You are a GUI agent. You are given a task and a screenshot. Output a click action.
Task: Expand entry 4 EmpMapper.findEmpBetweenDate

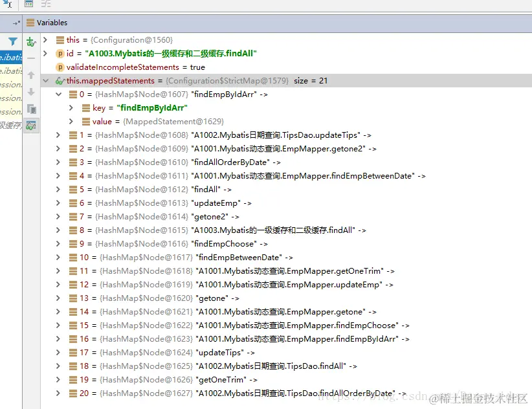click(58, 175)
